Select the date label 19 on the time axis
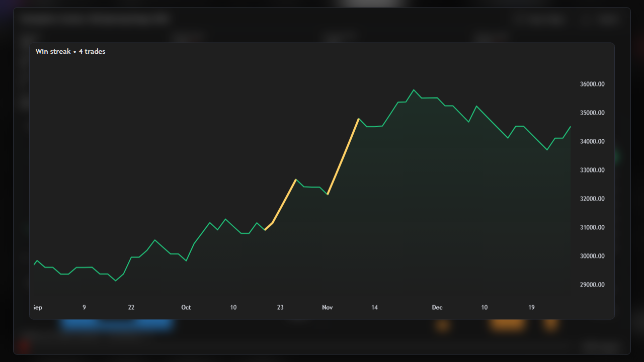Screen dimensions: 644x362 coord(531,307)
